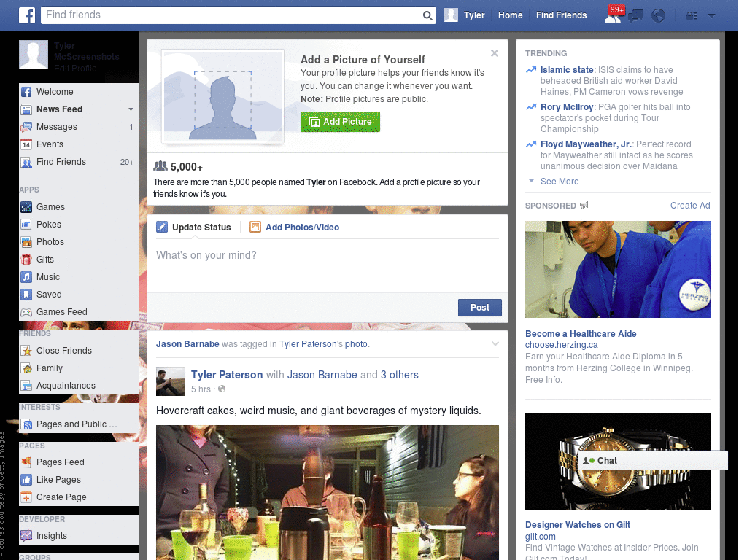Click the Find Friends sidebar icon
The height and width of the screenshot is (560, 747).
(x=26, y=162)
